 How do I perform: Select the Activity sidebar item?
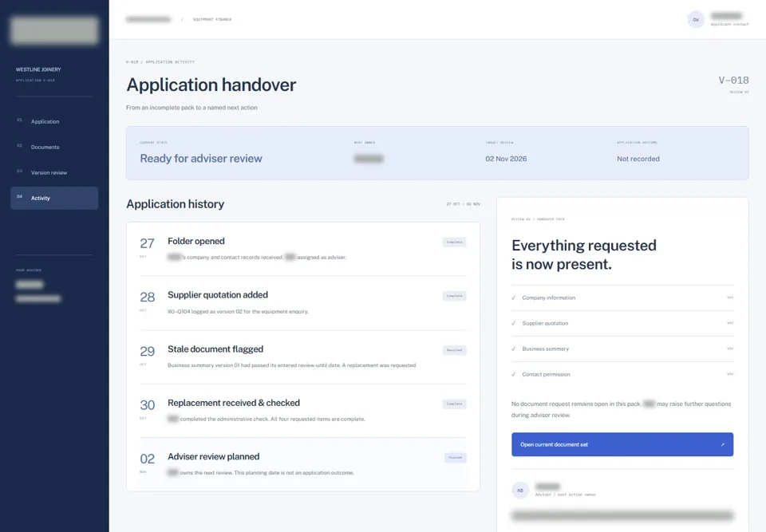point(54,198)
